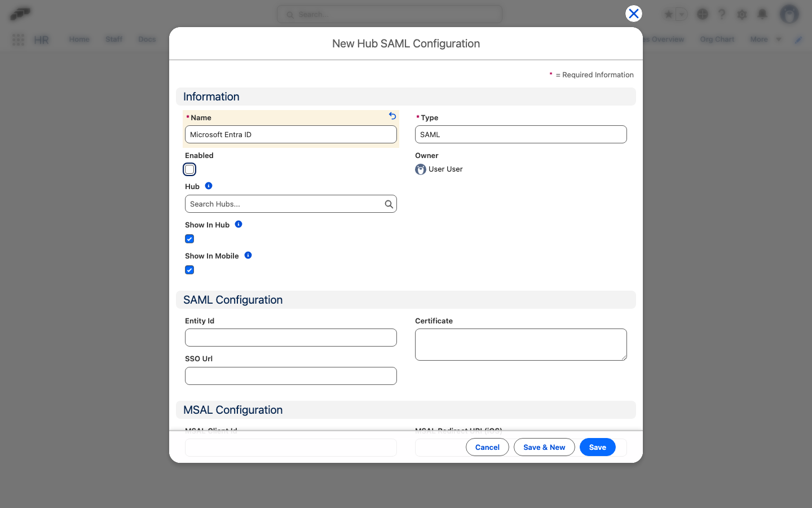Click the Information section header
Screen dimensions: 812x508
tap(406, 97)
